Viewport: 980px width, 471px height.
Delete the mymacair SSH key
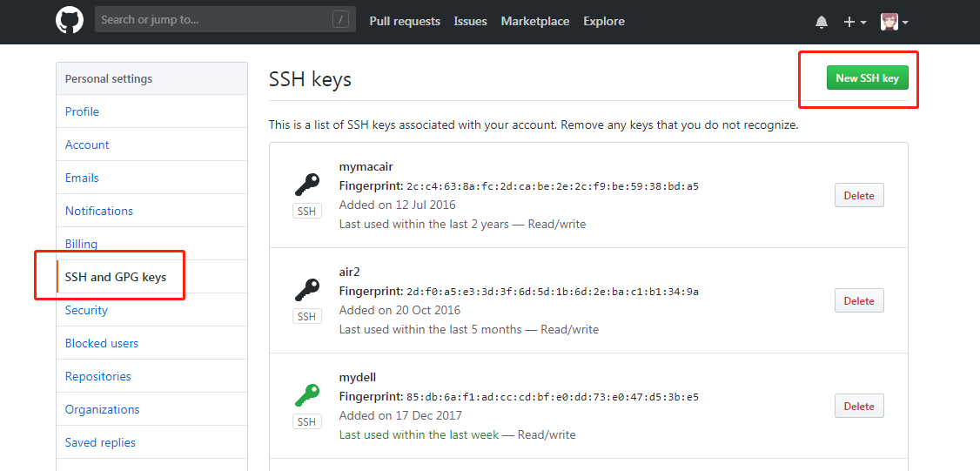tap(859, 195)
